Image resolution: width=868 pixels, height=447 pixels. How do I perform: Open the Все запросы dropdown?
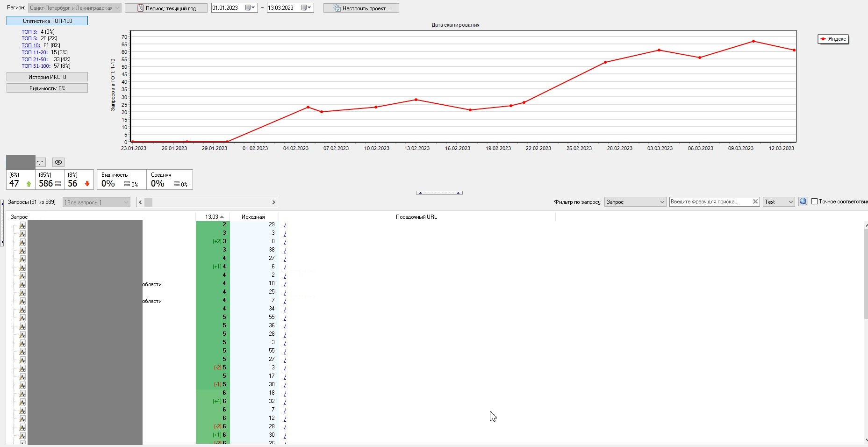(x=96, y=202)
